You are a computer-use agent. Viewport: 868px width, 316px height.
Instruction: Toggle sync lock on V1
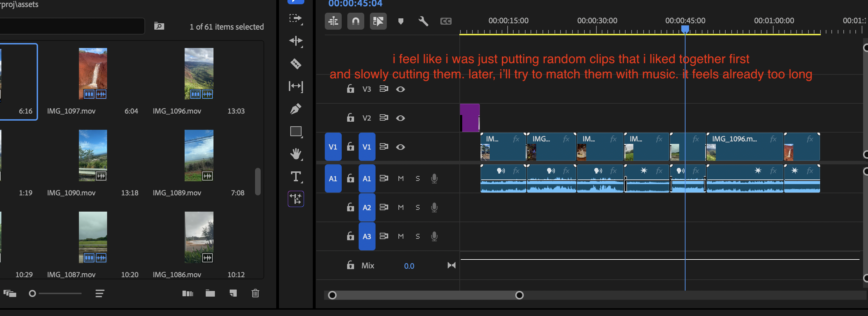[x=384, y=147]
